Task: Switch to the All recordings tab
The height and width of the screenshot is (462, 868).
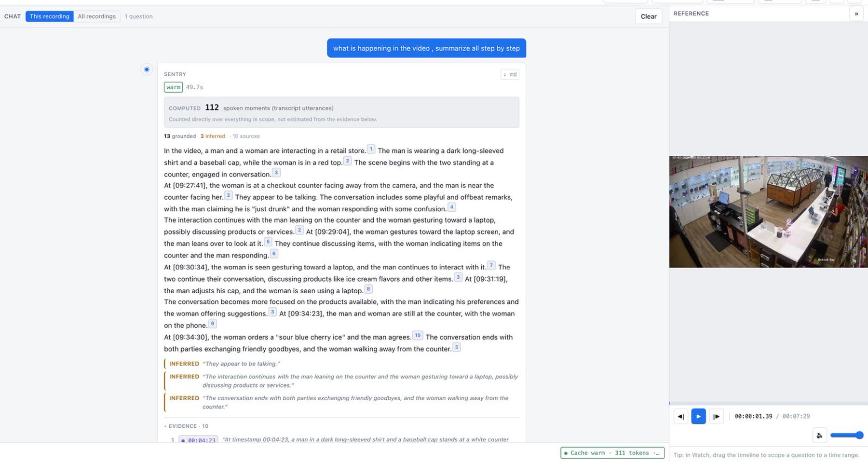Action: coord(97,16)
